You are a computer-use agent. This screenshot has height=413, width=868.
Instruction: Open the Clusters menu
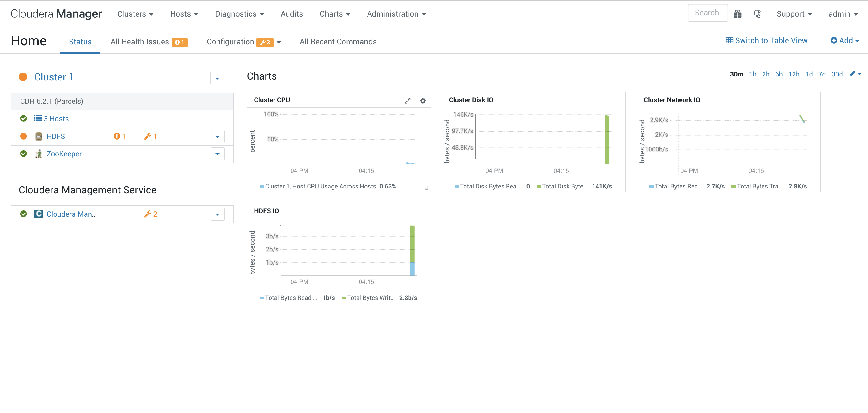pos(135,14)
